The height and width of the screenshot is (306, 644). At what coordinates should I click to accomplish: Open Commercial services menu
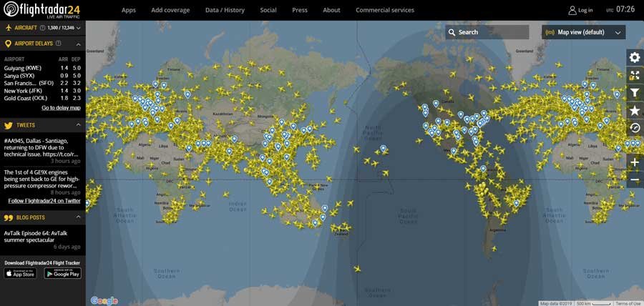click(385, 10)
